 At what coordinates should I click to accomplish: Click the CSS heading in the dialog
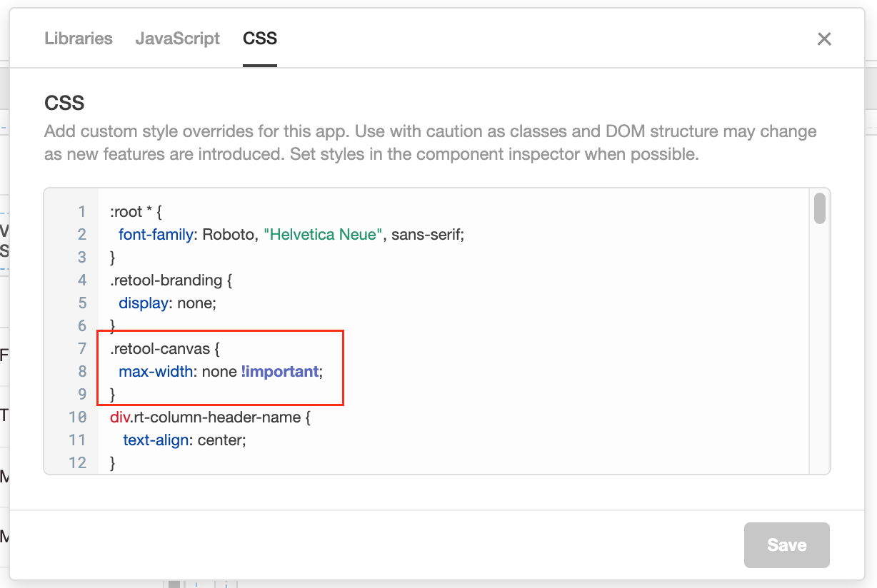click(x=63, y=103)
